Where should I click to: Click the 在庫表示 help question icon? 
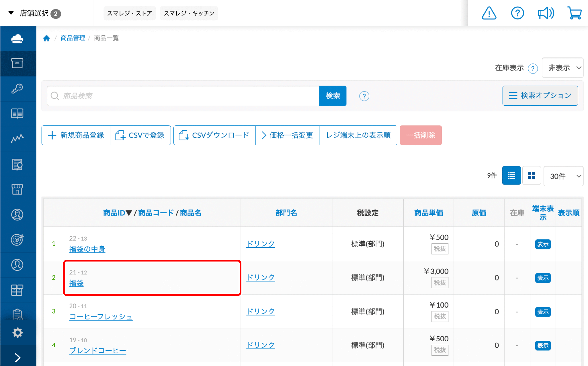point(533,68)
